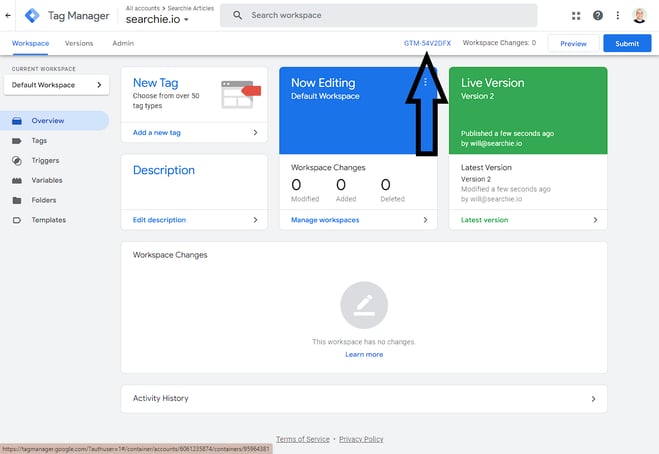Click the New Tag illustration graphic
This screenshot has height=454, width=659.
coord(241,95)
